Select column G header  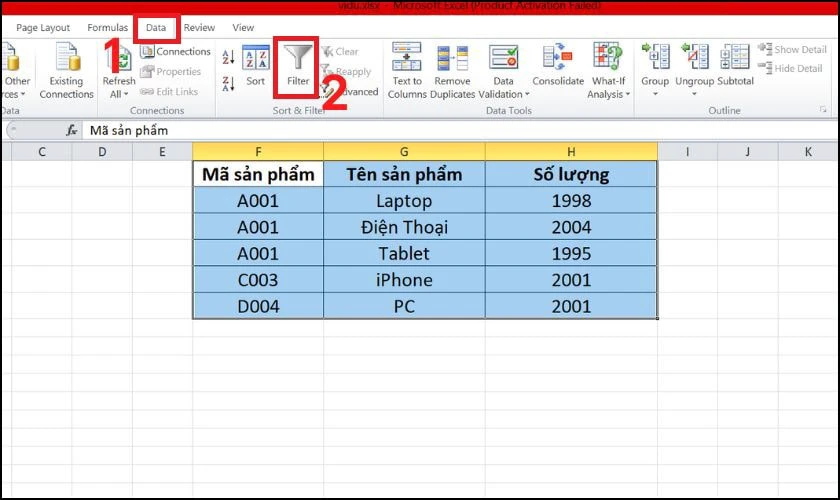point(404,152)
